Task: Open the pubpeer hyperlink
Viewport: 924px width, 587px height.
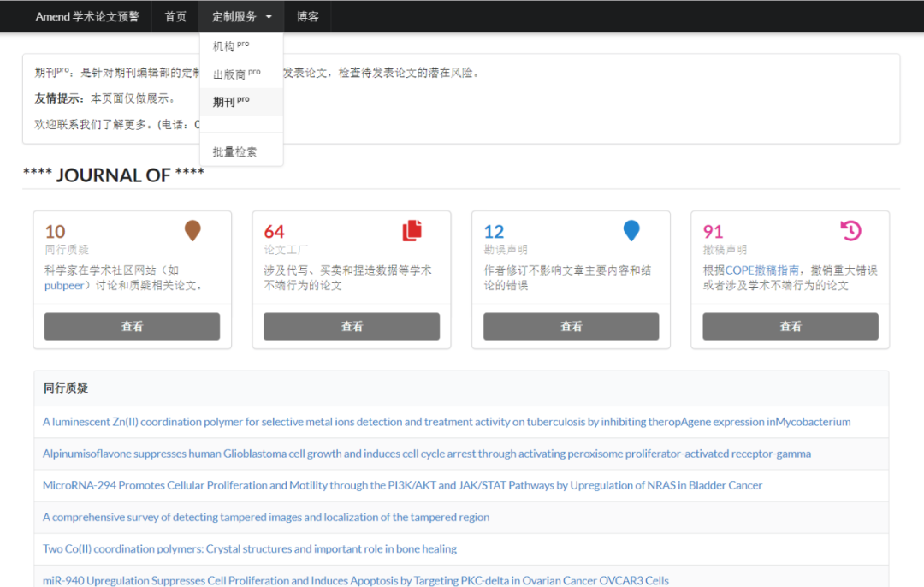Action: [65, 286]
